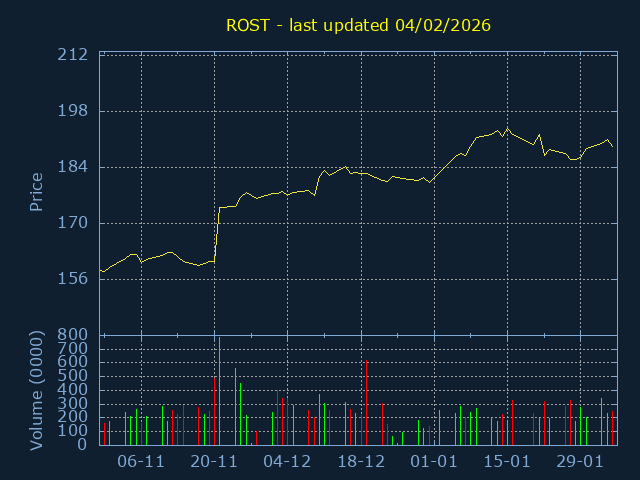
Task: Click the 'Price' axis title
Action: [x=36, y=192]
